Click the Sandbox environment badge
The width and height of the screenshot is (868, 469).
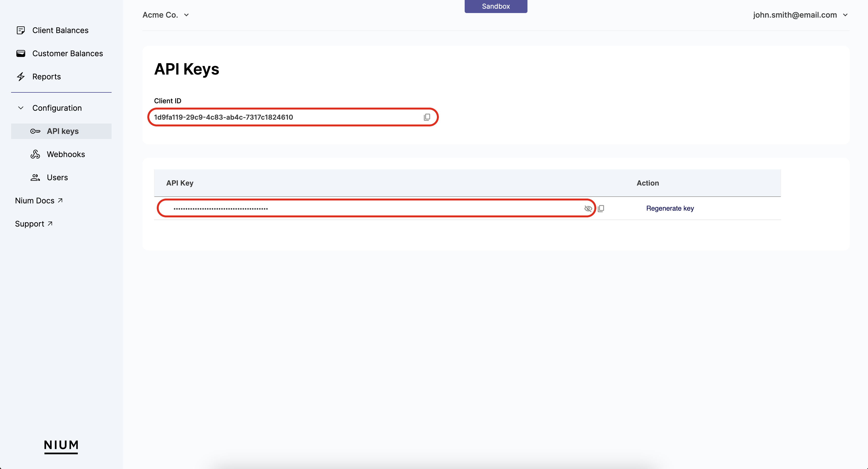tap(496, 6)
